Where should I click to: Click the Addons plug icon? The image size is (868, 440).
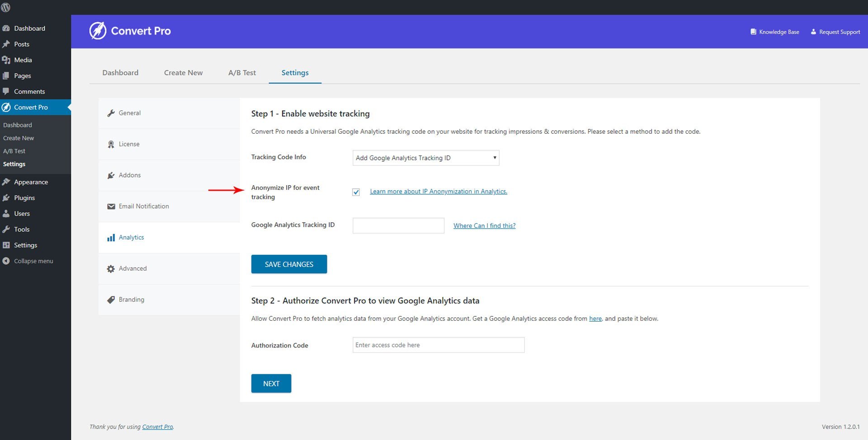click(111, 175)
